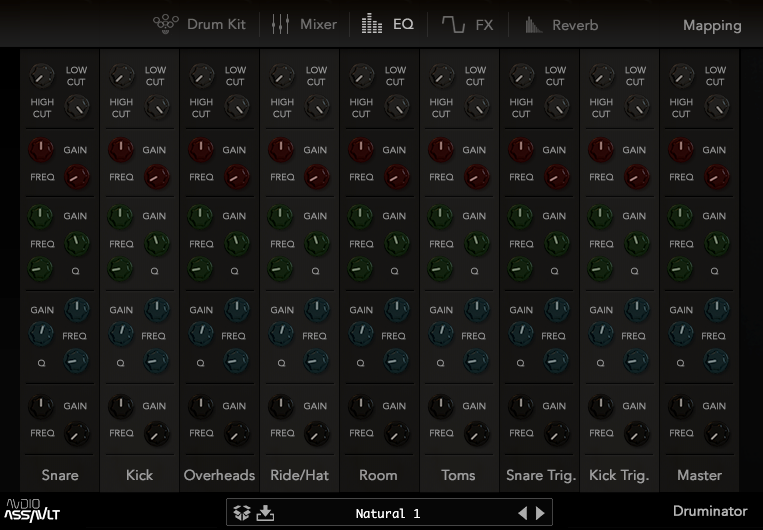Screen dimensions: 763x530
Task: Click the Reverb decay icon
Action: click(x=533, y=25)
